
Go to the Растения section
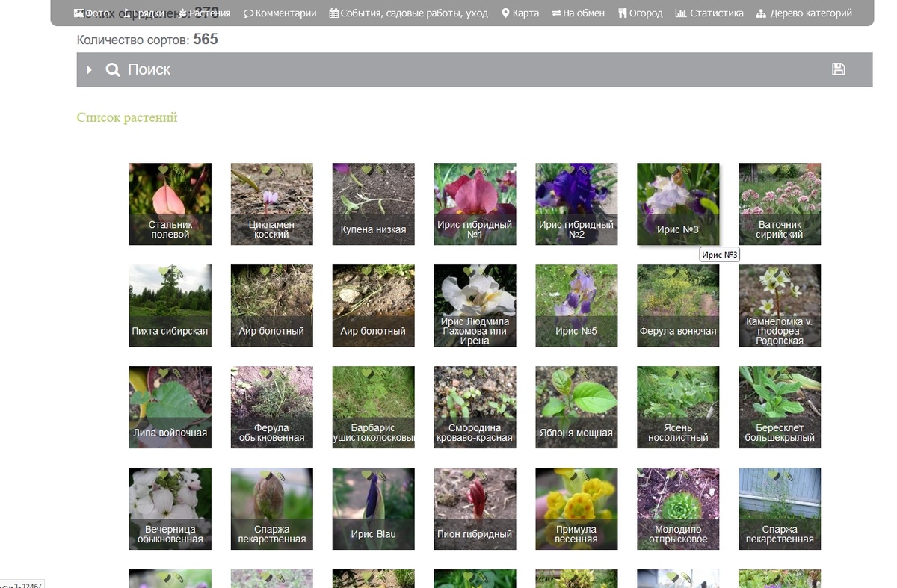pyautogui.click(x=204, y=13)
